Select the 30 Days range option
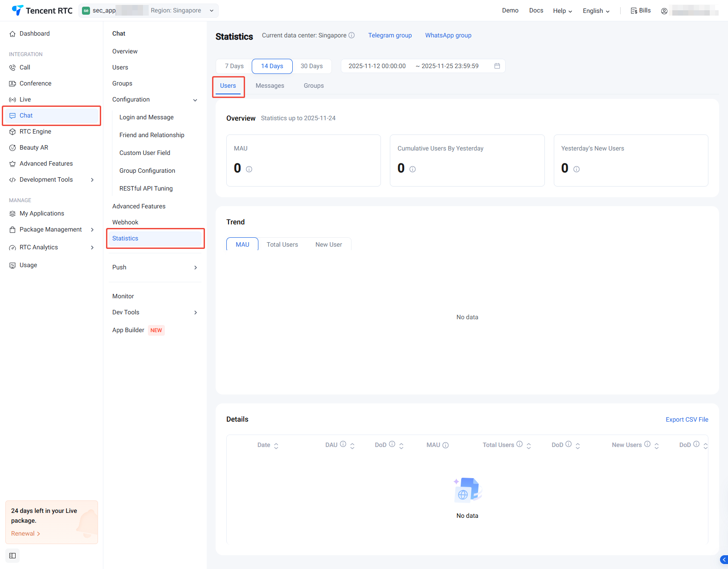 point(311,66)
